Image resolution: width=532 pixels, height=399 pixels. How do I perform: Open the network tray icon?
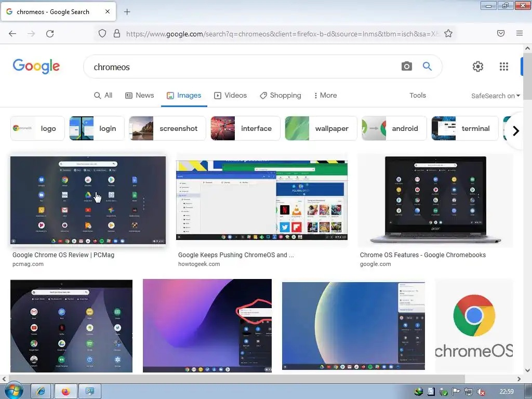[468, 392]
